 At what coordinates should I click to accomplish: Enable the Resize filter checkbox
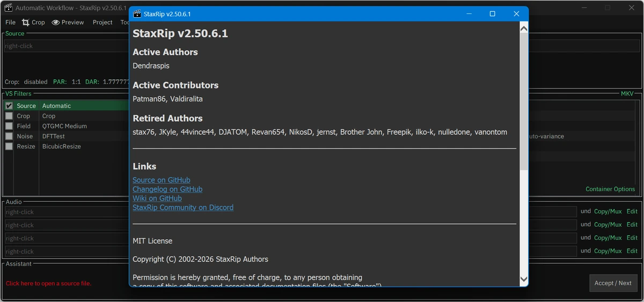point(9,146)
